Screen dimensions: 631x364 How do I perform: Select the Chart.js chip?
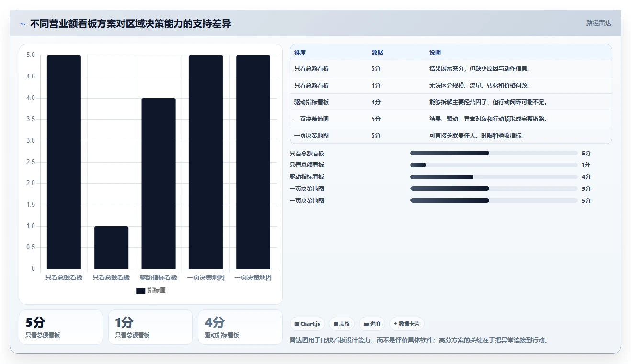pyautogui.click(x=307, y=324)
